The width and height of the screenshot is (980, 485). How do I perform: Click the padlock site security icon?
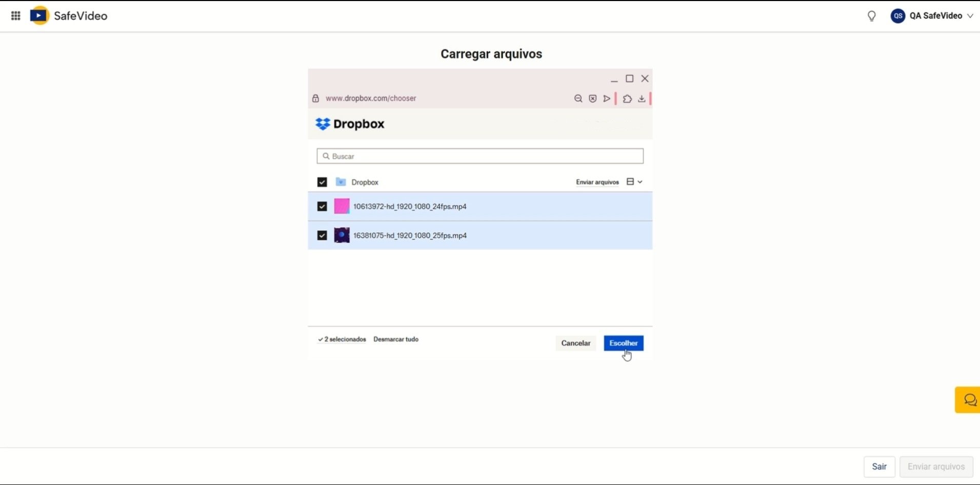[316, 99]
